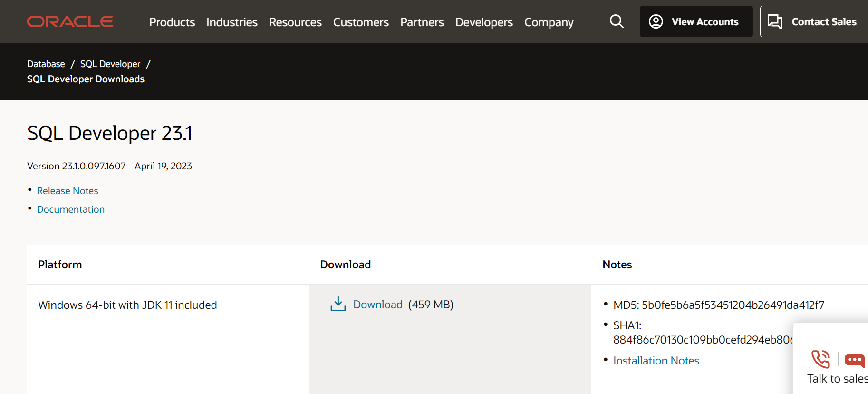Screen dimensions: 868x394
Task: Open the chat bubble icon
Action: coord(855,360)
